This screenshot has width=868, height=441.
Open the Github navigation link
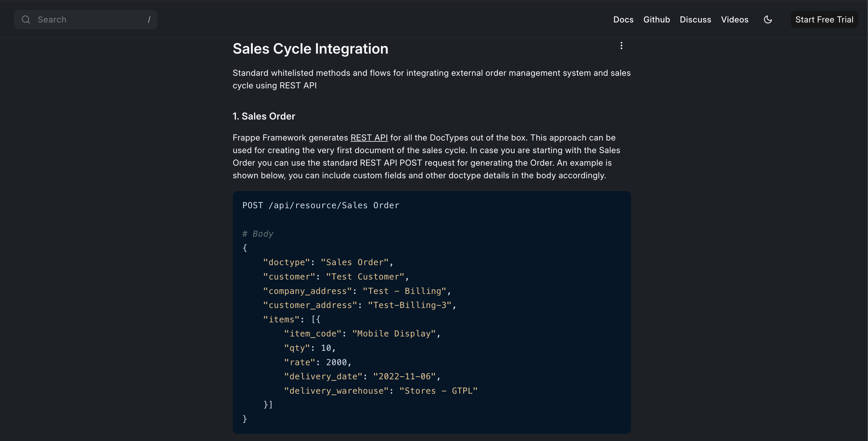657,19
